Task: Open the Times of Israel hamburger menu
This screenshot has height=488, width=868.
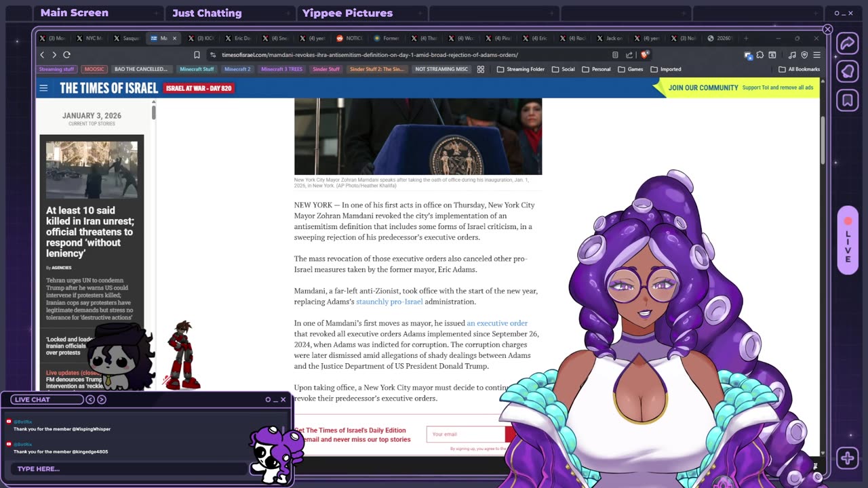Action: (43, 88)
